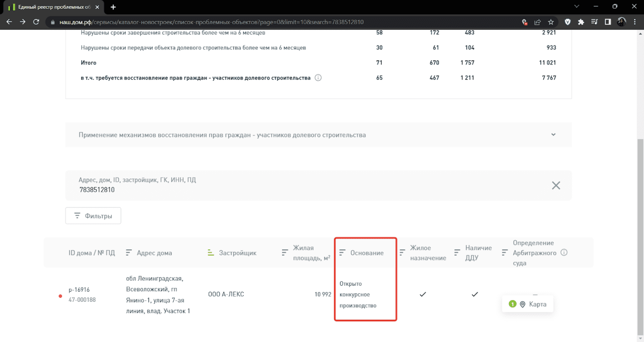The width and height of the screenshot is (644, 342).
Task: Click info icon next to восстановление прав граждан
Action: click(x=318, y=78)
